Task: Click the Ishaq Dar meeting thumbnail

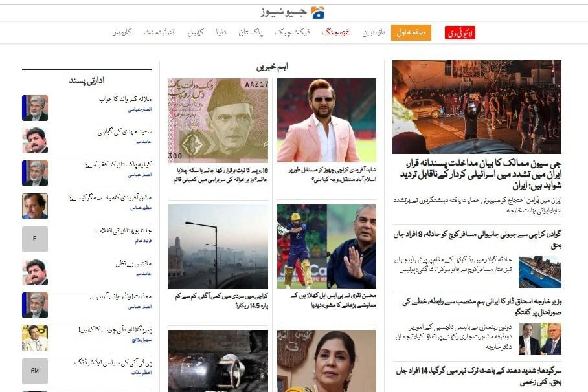Action: (540, 339)
